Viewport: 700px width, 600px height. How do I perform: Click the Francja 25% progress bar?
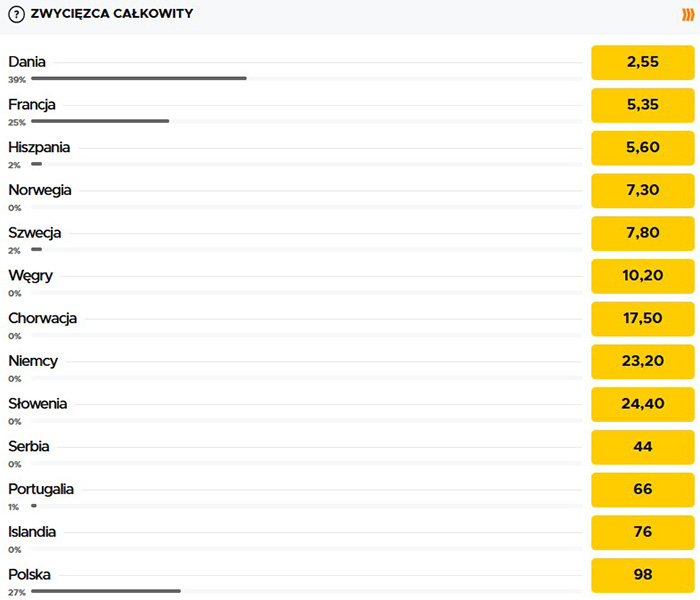100,121
